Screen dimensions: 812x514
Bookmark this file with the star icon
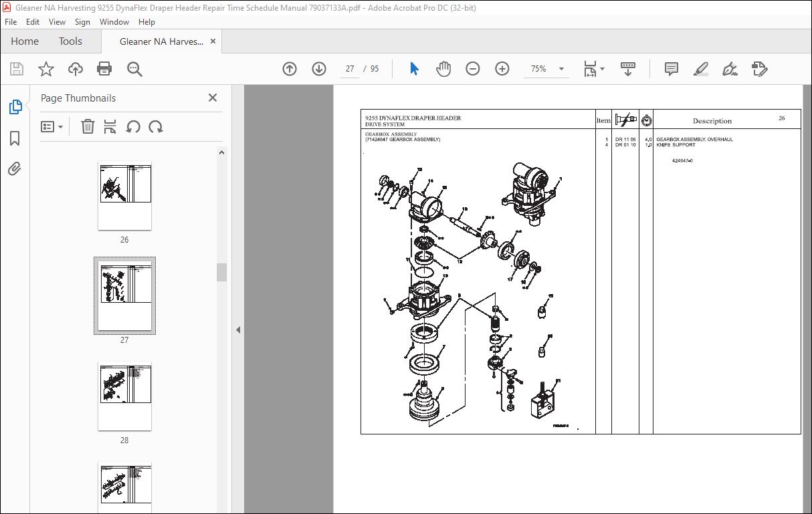point(45,69)
